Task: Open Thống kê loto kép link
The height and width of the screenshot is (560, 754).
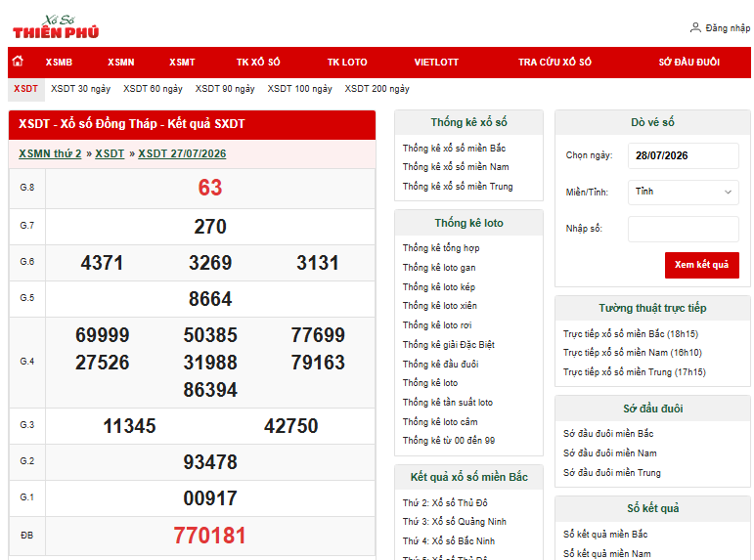Action: 438,287
